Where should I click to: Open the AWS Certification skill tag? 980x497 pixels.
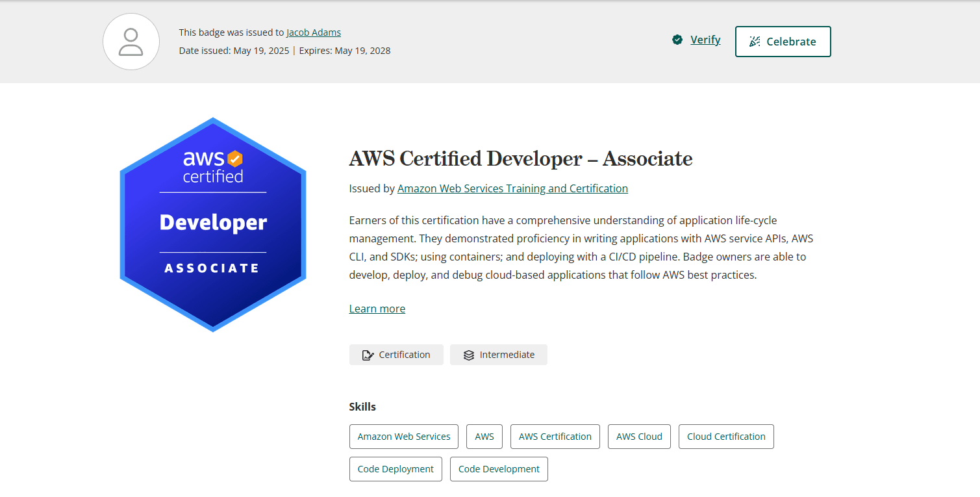[555, 437]
